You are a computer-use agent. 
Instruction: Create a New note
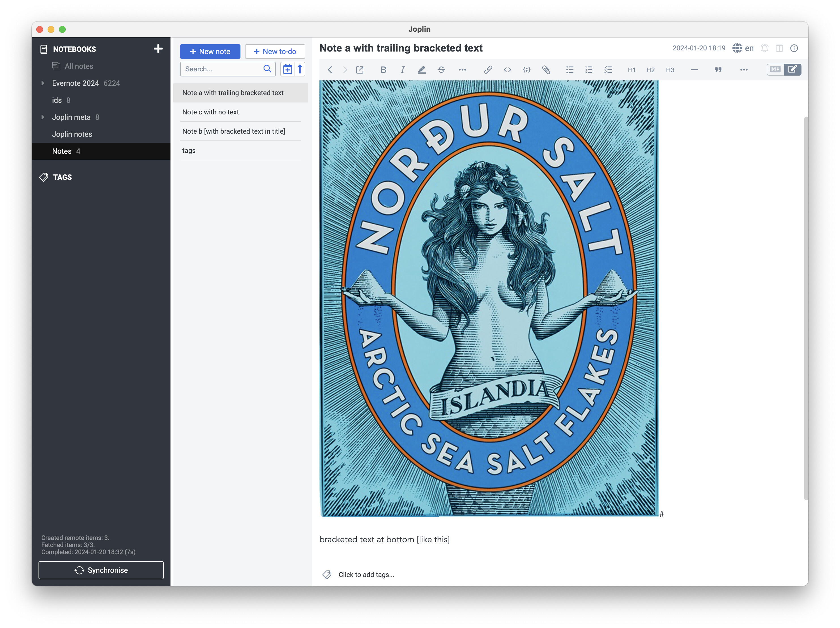tap(210, 52)
